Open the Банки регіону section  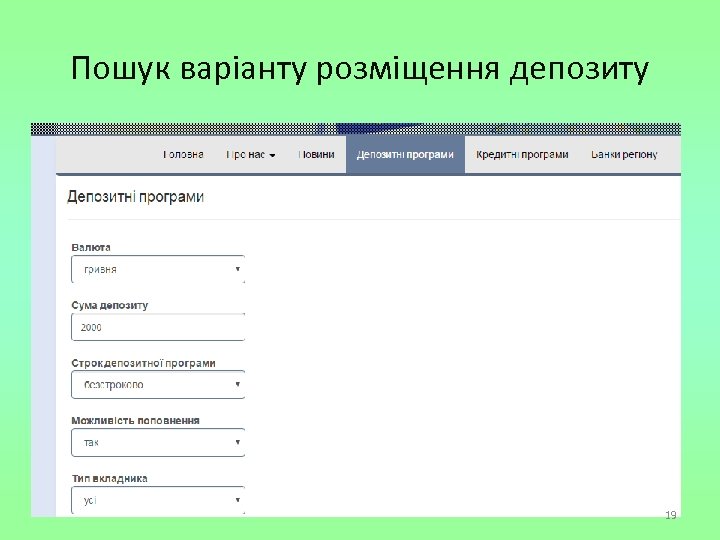[624, 155]
